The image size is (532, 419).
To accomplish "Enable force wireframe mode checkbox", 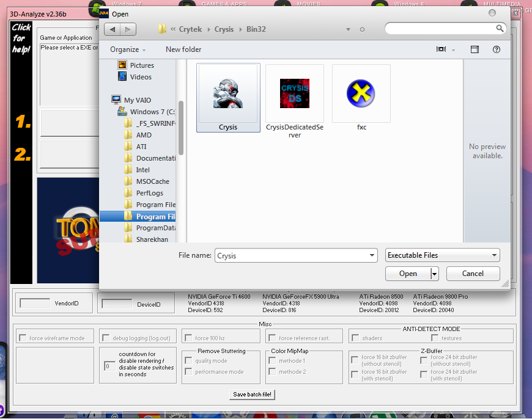I will [x=23, y=338].
